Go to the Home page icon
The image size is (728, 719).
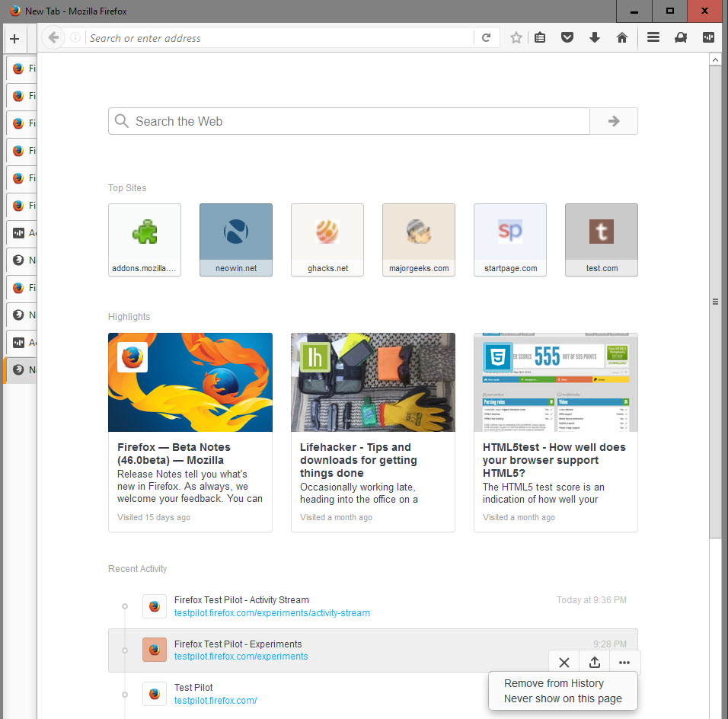pyautogui.click(x=621, y=37)
